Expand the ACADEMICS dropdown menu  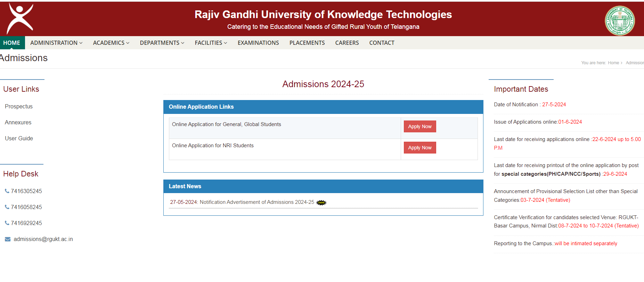111,43
